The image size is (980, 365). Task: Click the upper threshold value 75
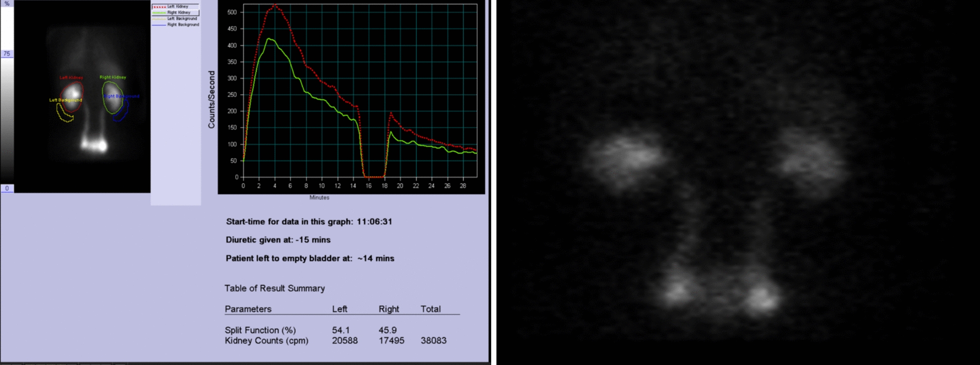click(7, 53)
